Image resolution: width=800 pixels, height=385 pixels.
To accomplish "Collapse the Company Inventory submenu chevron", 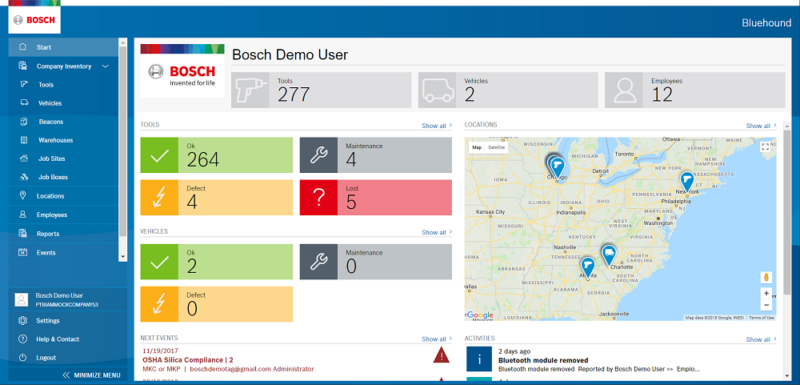I will click(105, 66).
